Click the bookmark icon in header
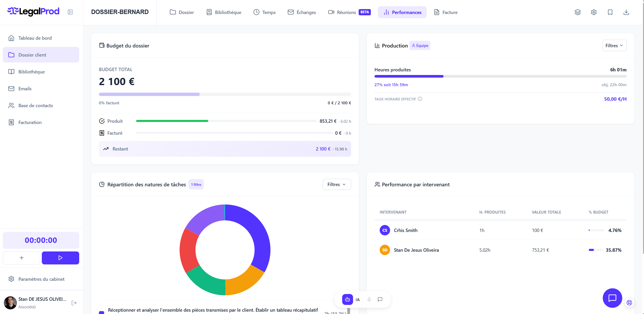Screen dimensions: 644x314 [x=610, y=12]
